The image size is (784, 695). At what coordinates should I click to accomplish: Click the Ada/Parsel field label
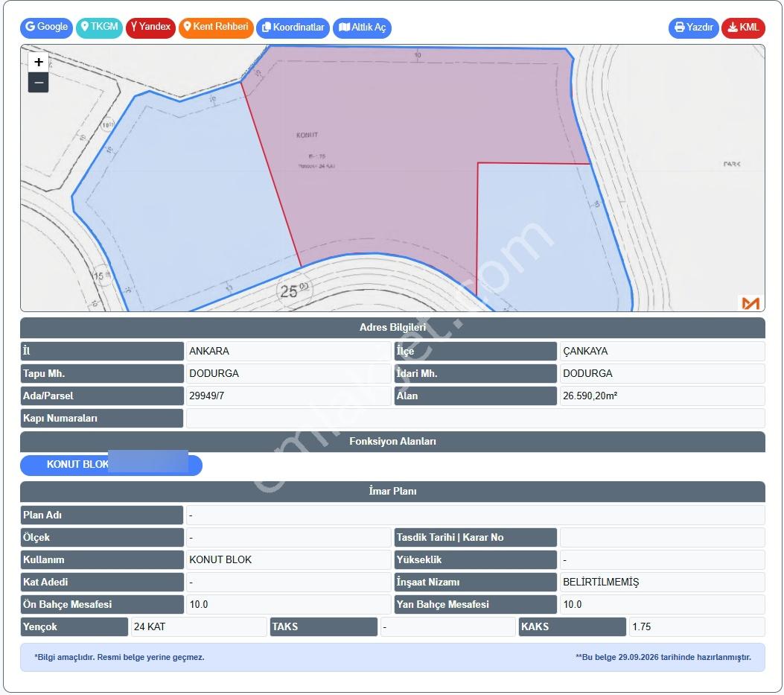(102, 396)
